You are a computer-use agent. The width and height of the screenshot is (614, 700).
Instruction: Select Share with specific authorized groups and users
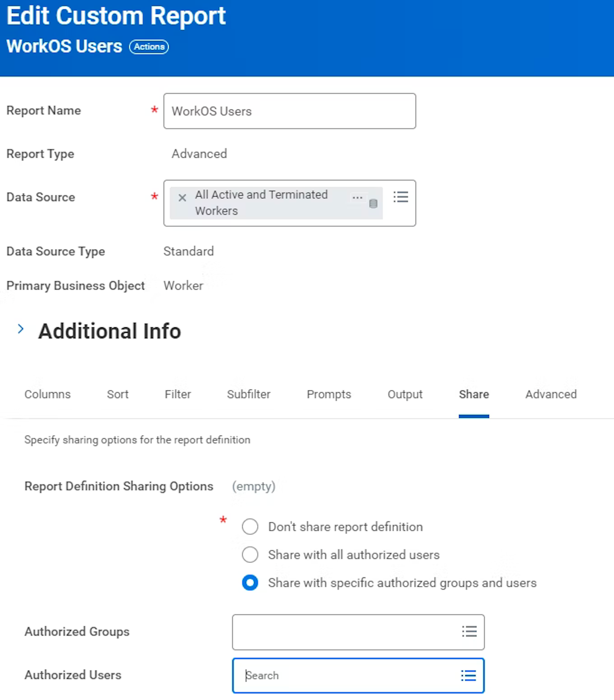tap(250, 583)
